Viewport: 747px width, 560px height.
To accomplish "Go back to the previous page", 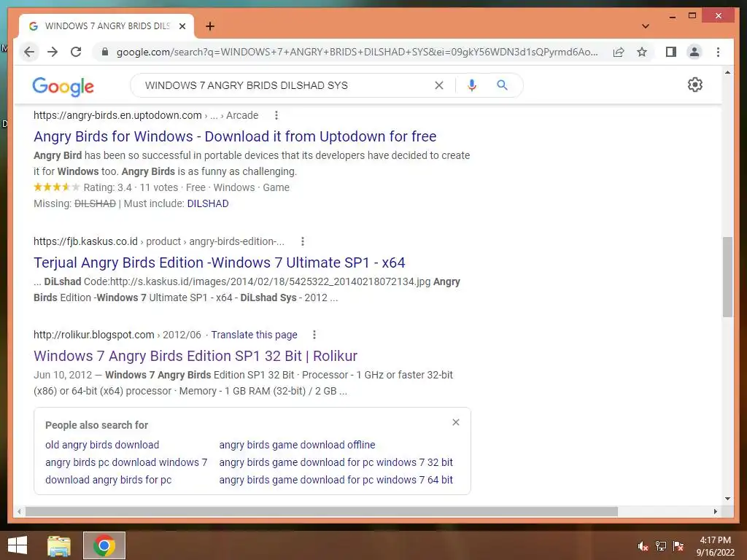I will click(x=29, y=52).
